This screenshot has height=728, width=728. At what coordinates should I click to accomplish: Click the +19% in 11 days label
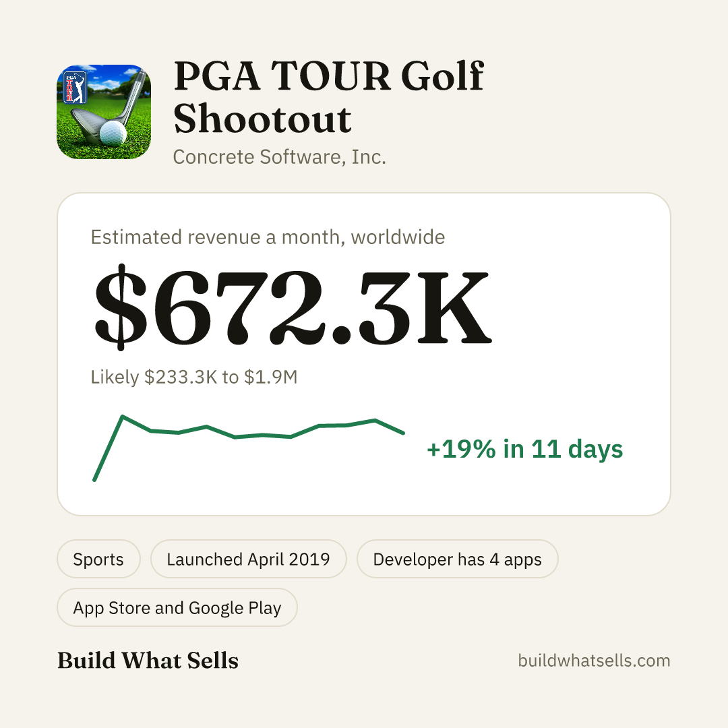coord(524,449)
